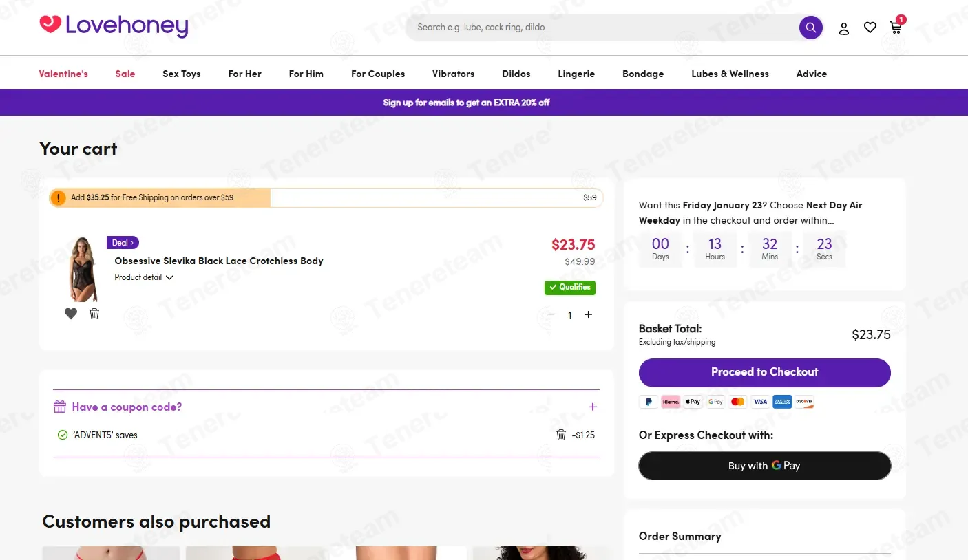Click the green ADVENT5 coupon checkmark icon

(x=63, y=435)
